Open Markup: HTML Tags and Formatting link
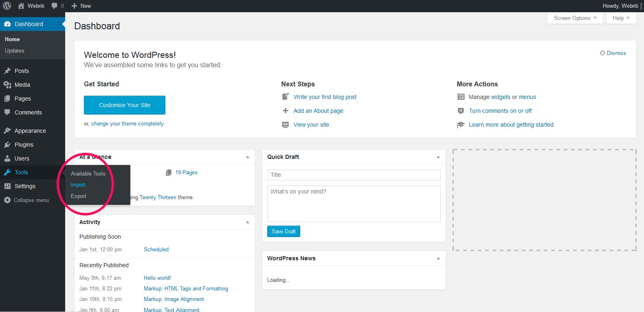644x312 pixels. click(x=186, y=289)
